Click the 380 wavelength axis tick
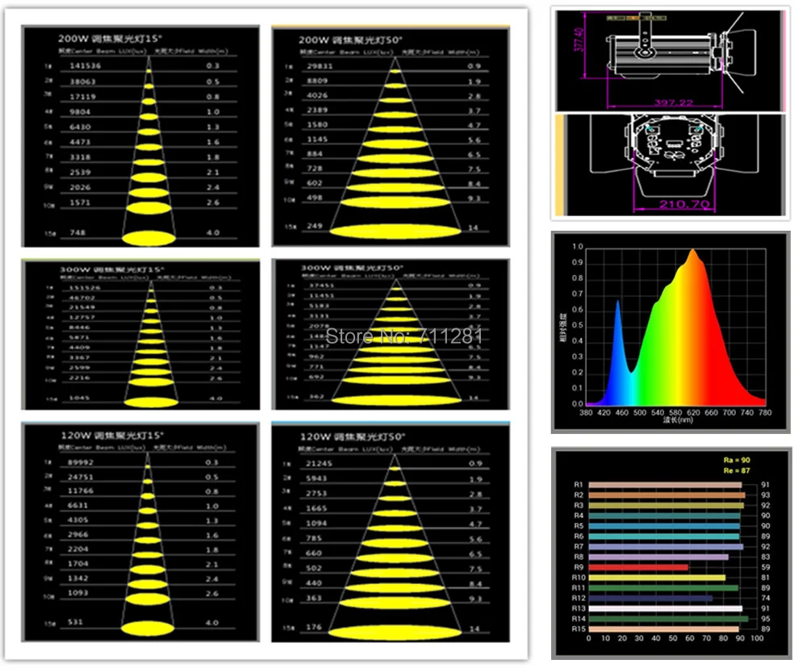 tap(586, 412)
